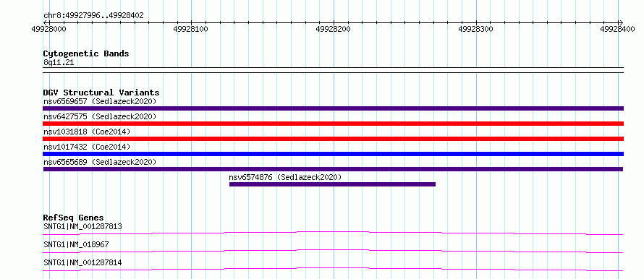Screen dimensions: 644x279
Task: Click the 49928300 ruler coordinate label
Action: pos(476,29)
